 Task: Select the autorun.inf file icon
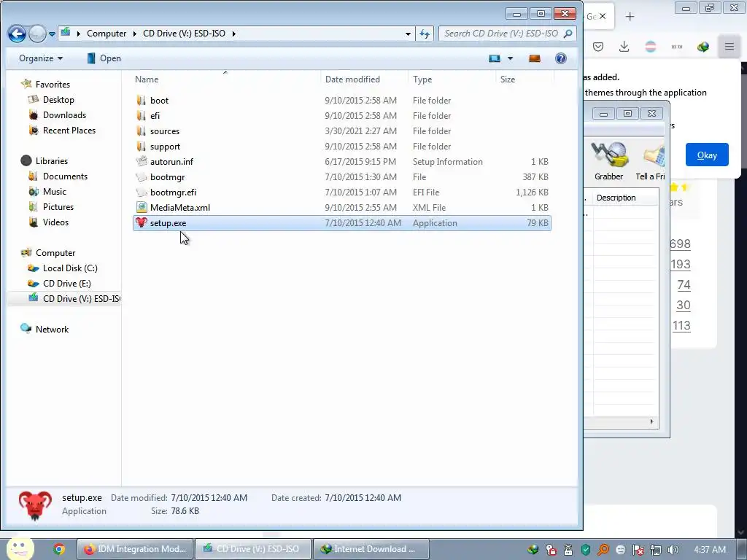coord(141,161)
